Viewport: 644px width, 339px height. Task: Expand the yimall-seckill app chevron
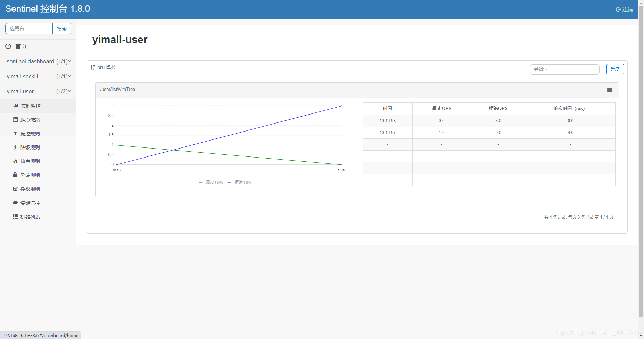tap(69, 76)
